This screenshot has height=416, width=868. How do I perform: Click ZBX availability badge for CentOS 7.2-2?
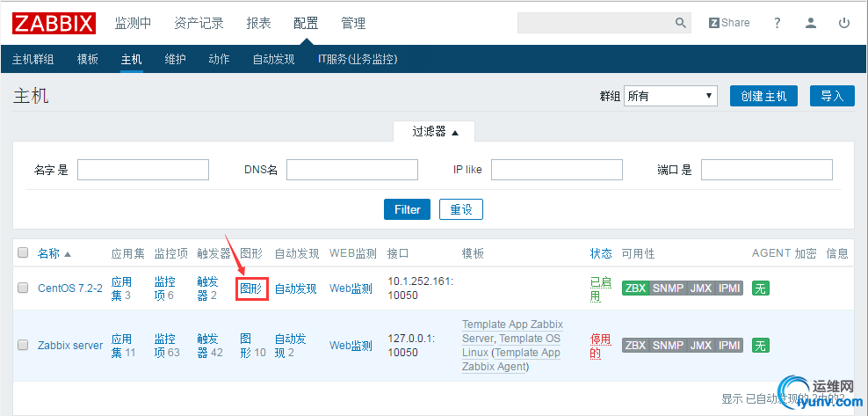coord(635,288)
